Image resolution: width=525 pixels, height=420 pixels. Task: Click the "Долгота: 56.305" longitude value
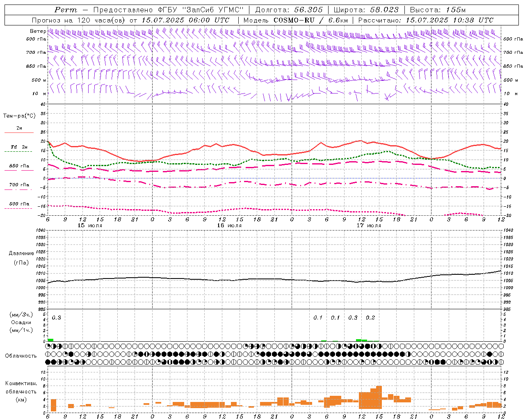289,10
